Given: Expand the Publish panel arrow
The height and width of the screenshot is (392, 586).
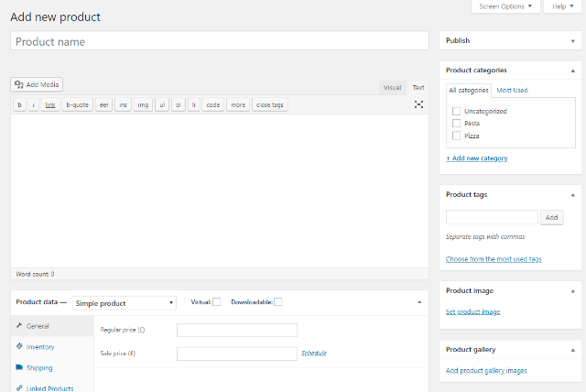Looking at the screenshot, I should click(x=573, y=41).
